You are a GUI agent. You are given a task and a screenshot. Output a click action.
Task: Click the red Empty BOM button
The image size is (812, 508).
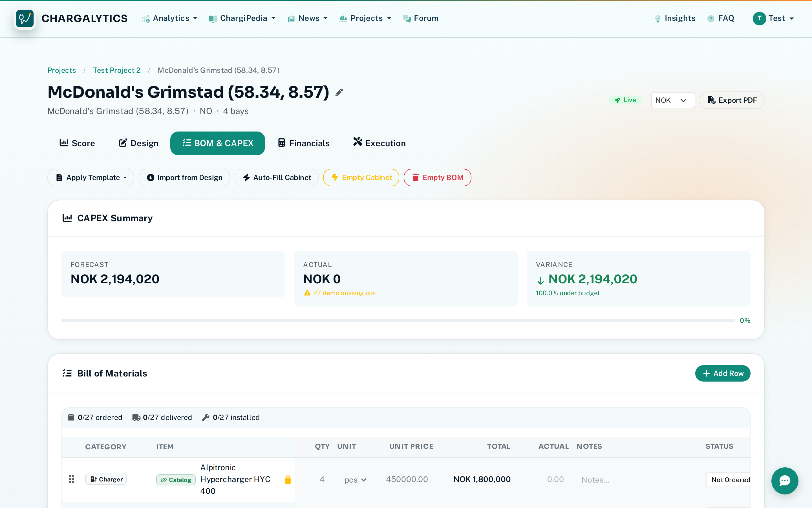tap(437, 178)
